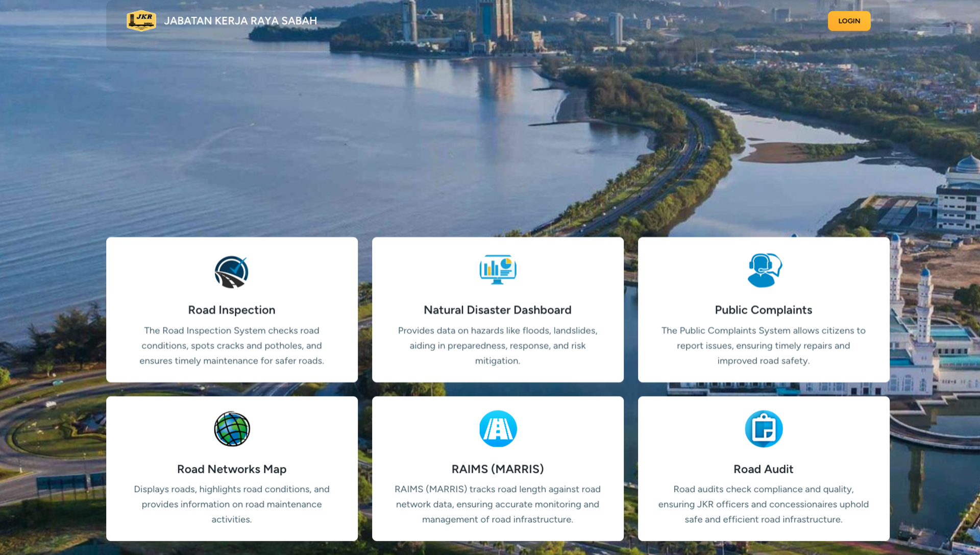Click the RAIMS (MARRIS) highway icon

point(498,429)
